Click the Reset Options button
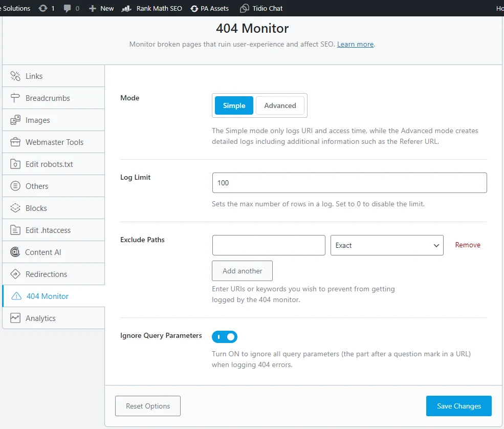Screen dimensions: 504x429 coord(148,406)
